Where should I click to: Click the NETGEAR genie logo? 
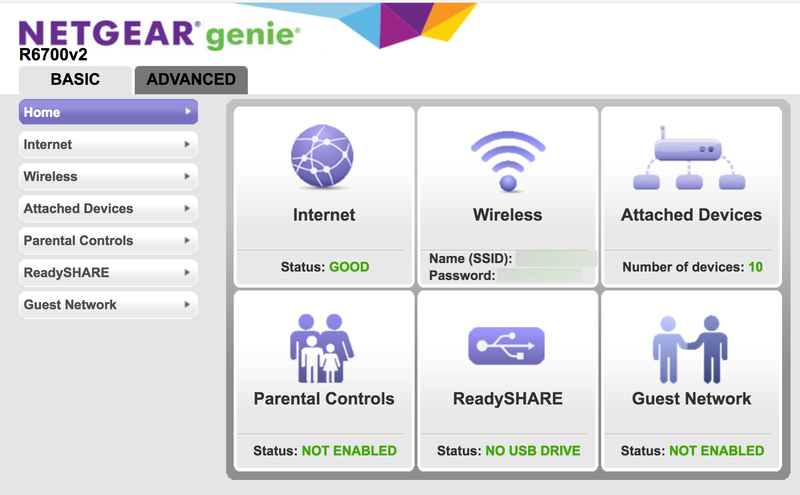pos(159,34)
